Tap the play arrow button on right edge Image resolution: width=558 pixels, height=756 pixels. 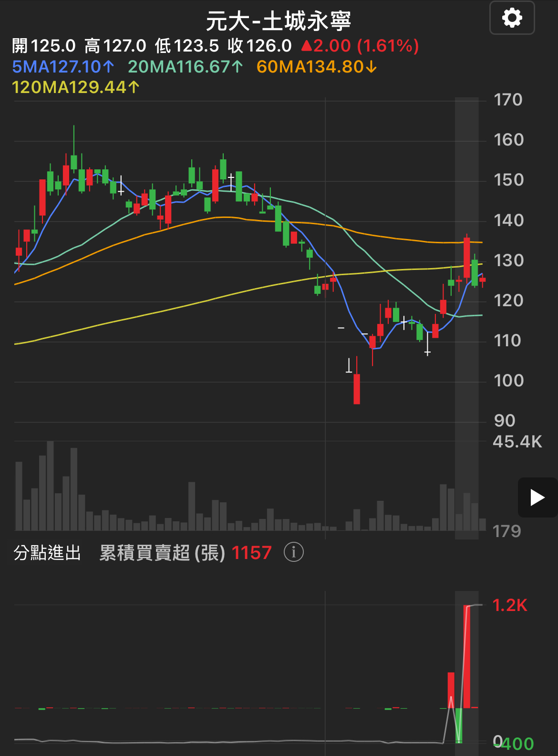click(537, 497)
